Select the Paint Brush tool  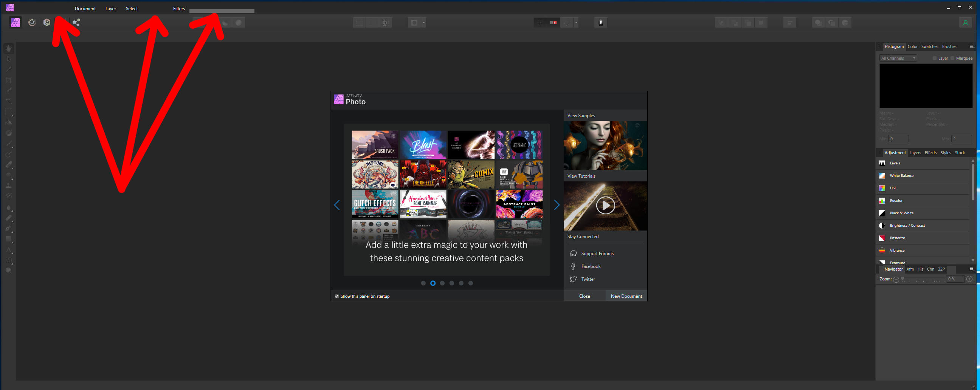pyautogui.click(x=9, y=144)
